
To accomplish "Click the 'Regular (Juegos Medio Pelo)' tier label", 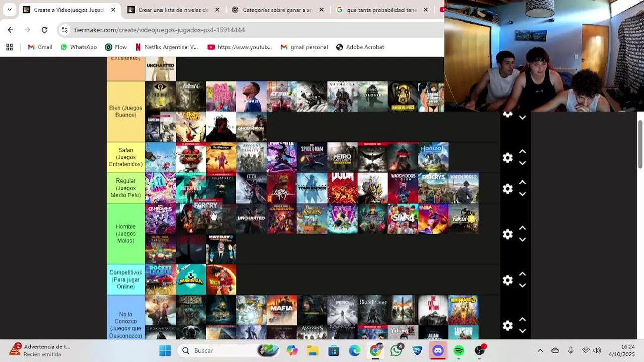I will click(126, 188).
